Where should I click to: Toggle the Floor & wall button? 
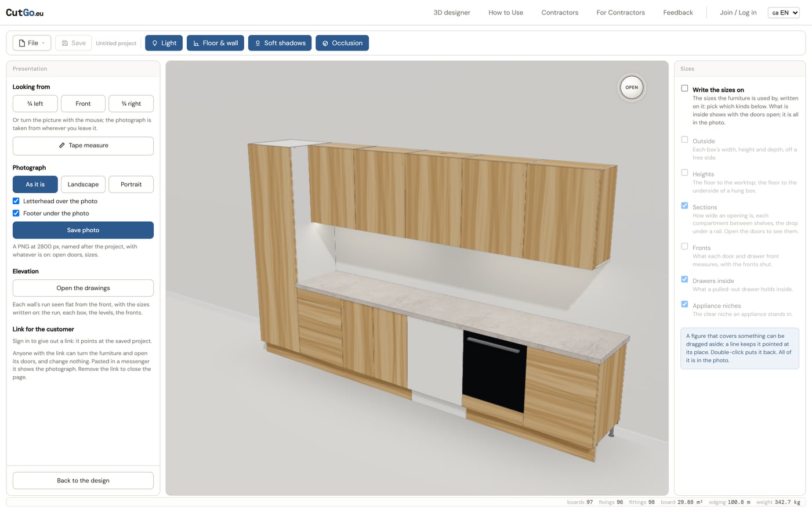[x=215, y=43]
